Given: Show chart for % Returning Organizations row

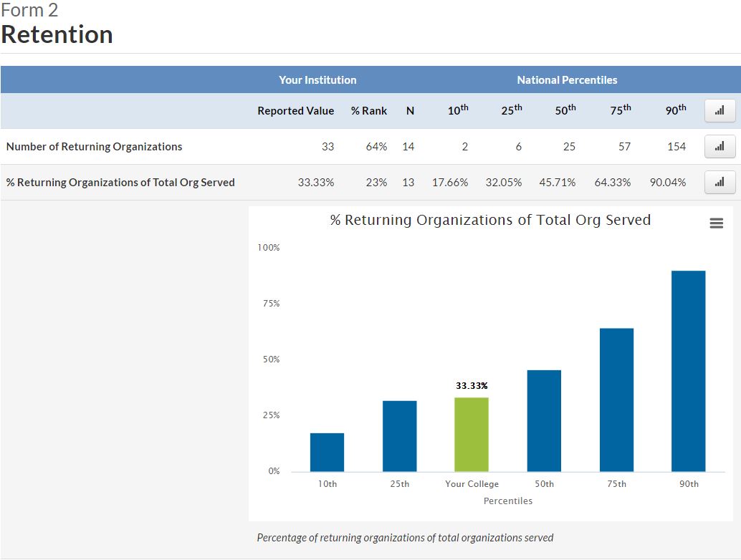Looking at the screenshot, I should coord(720,183).
